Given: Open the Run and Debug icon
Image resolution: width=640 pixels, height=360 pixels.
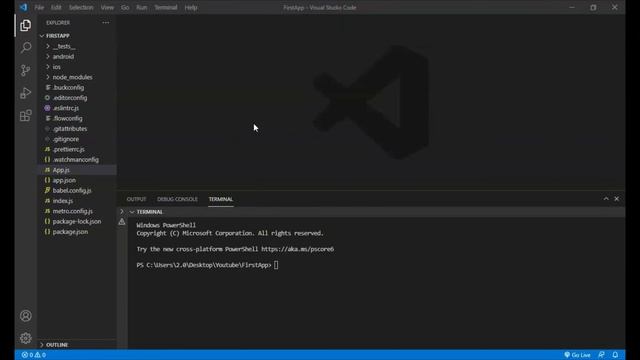Looking at the screenshot, I should click(26, 93).
